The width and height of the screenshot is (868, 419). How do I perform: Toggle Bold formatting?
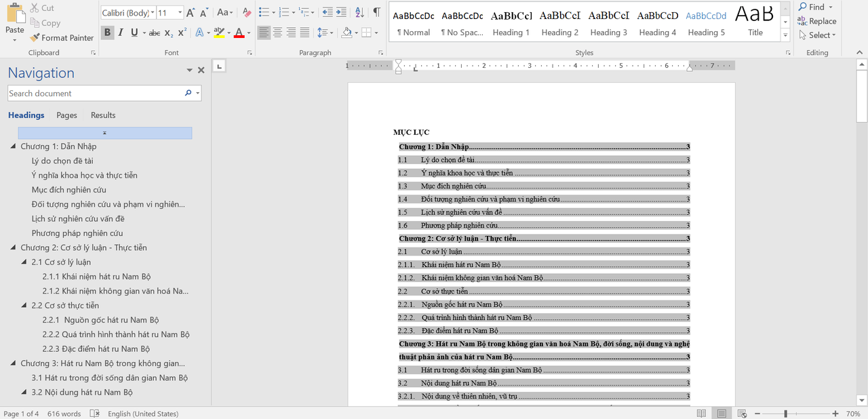coord(107,33)
